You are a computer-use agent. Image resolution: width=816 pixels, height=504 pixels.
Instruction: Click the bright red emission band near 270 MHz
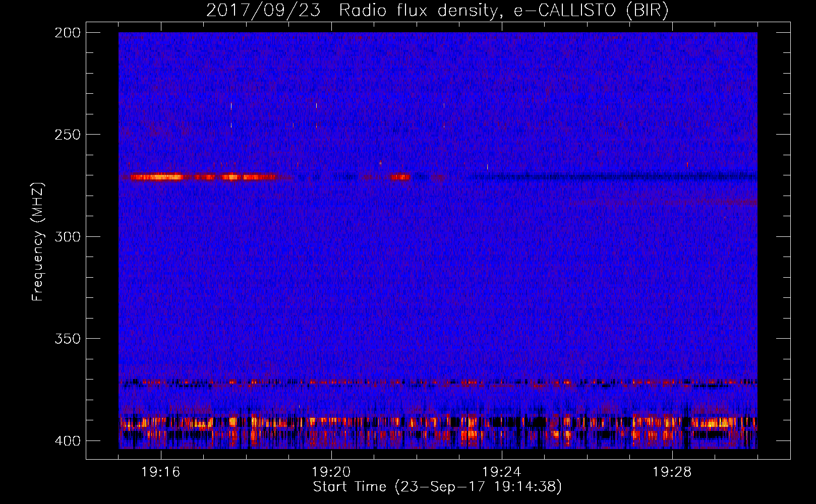click(x=203, y=177)
